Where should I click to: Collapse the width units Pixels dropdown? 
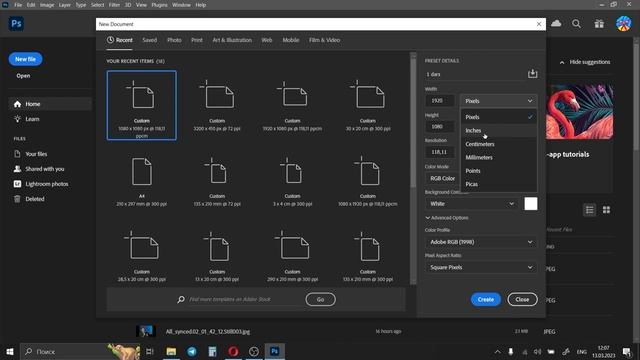click(x=498, y=101)
